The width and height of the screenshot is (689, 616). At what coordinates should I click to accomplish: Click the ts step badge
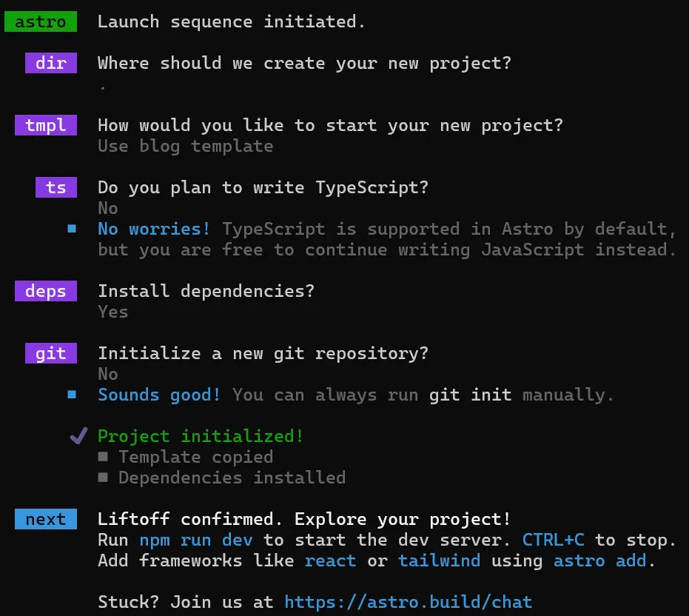point(56,187)
